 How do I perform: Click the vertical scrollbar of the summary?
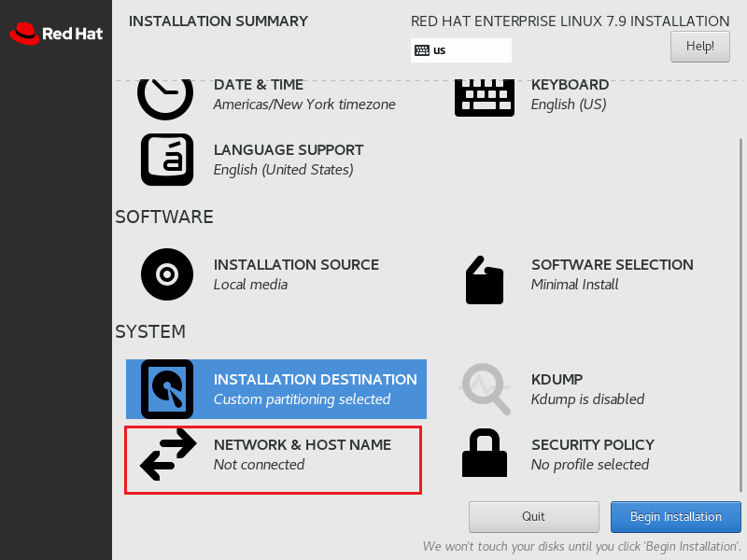(740, 315)
